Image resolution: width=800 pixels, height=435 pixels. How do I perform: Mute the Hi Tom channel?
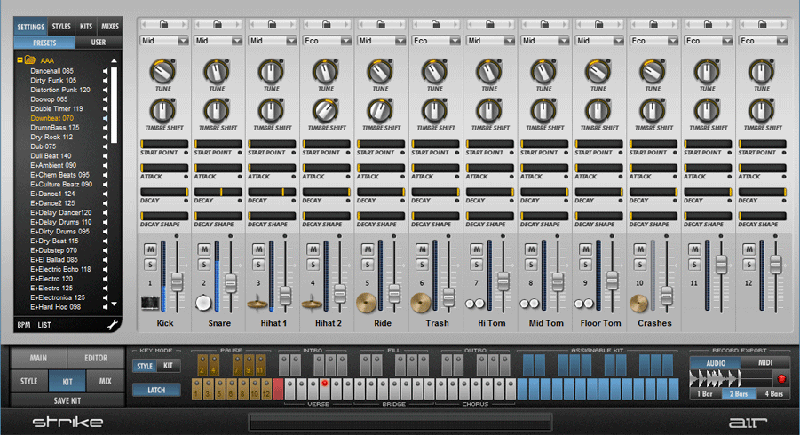[477, 249]
